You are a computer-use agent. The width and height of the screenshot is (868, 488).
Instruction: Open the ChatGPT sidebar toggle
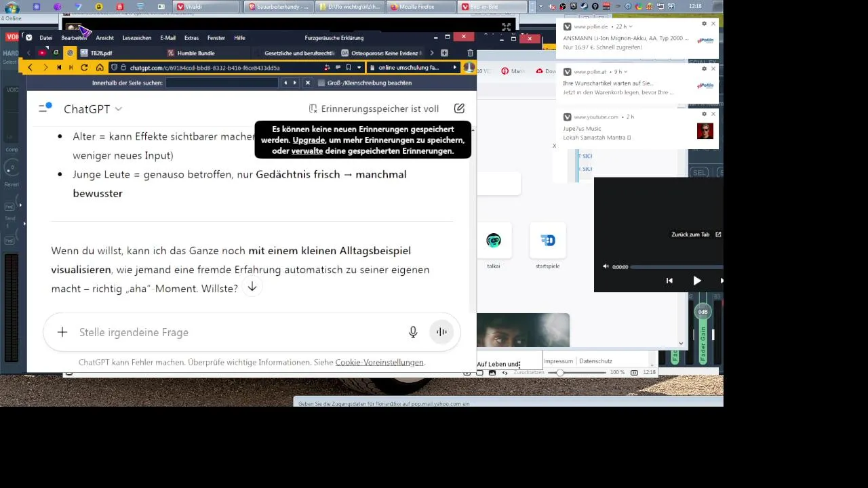pyautogui.click(x=45, y=108)
